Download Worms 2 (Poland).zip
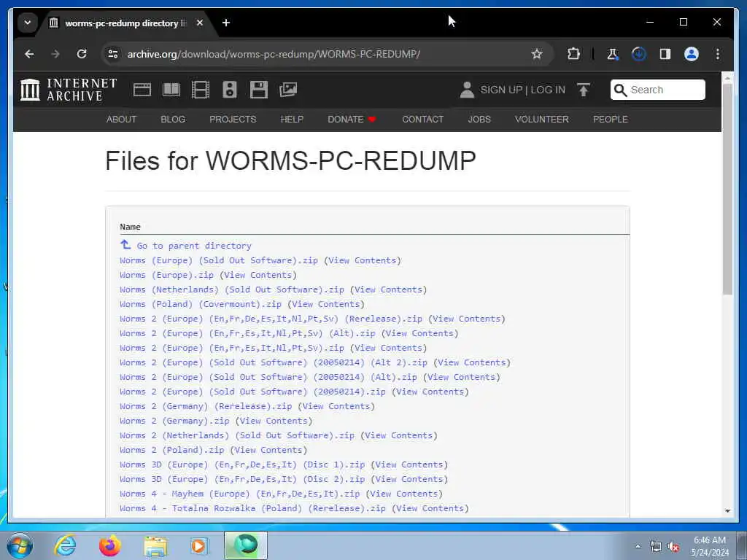 (x=171, y=450)
